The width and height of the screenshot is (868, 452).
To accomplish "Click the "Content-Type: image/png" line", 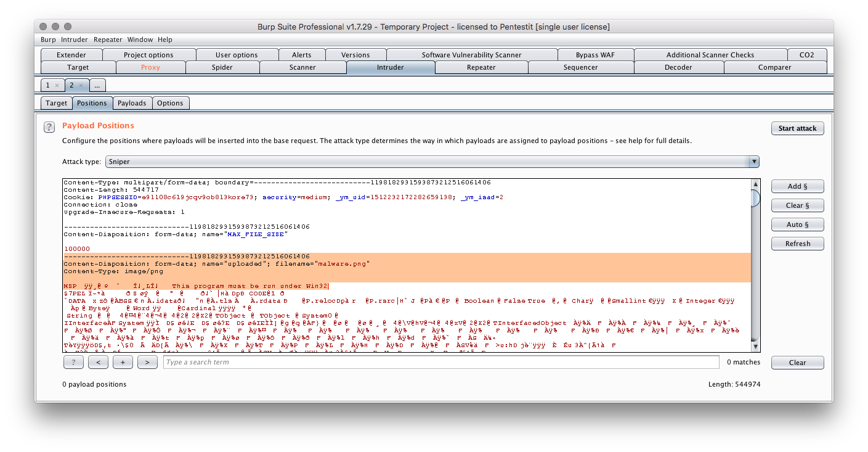I will 113,271.
